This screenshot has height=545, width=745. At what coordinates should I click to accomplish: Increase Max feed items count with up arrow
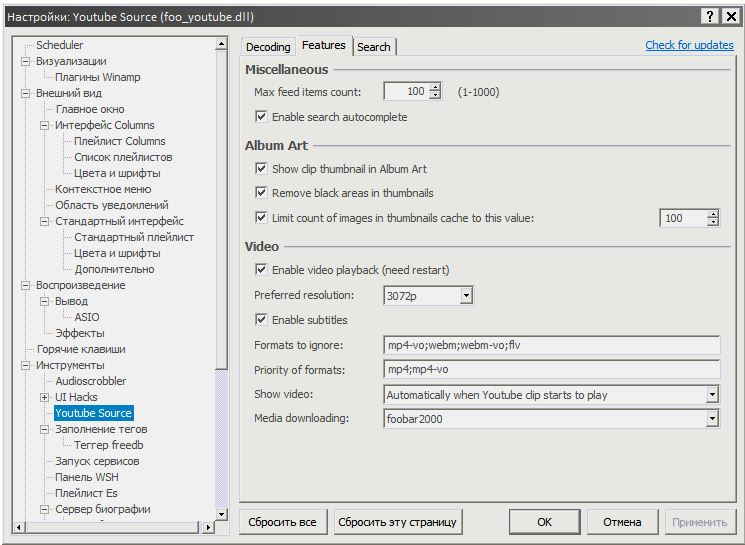[435, 88]
